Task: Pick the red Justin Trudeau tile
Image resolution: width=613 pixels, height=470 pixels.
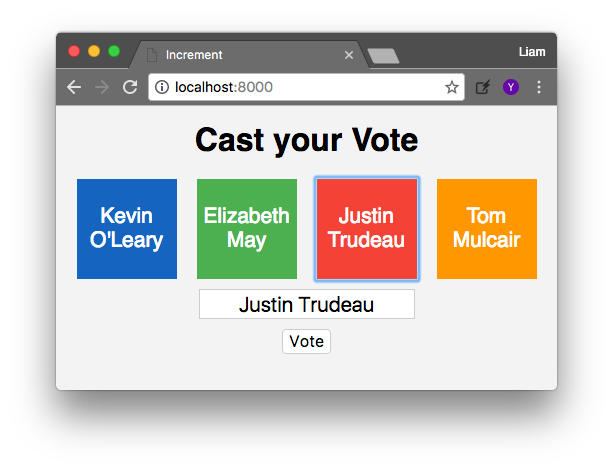Action: point(367,229)
